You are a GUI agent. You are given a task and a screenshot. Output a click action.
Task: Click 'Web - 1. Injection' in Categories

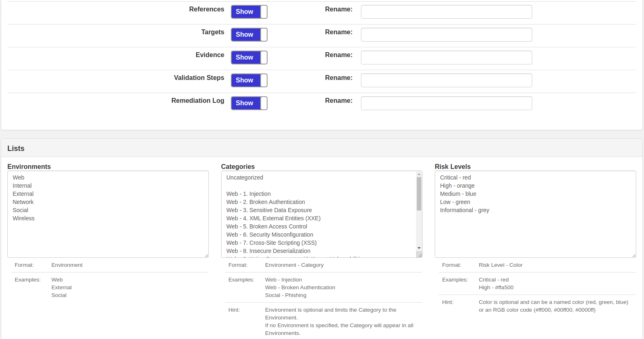click(x=248, y=194)
